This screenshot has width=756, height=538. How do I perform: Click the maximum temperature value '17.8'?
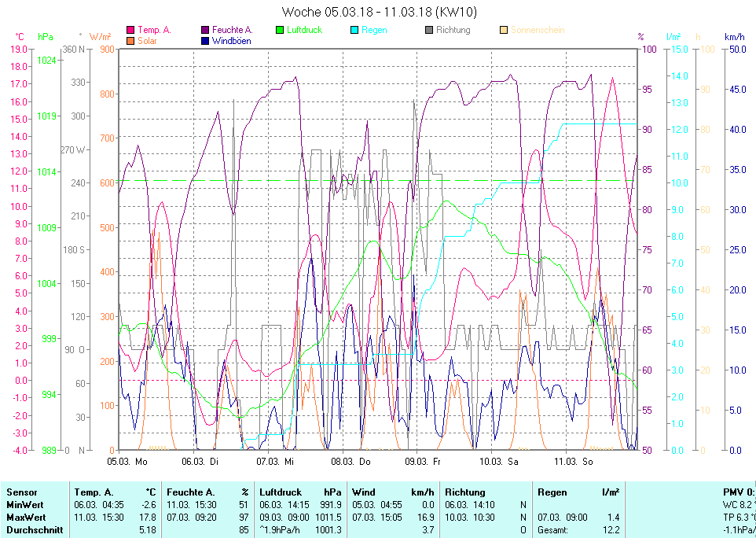click(148, 518)
